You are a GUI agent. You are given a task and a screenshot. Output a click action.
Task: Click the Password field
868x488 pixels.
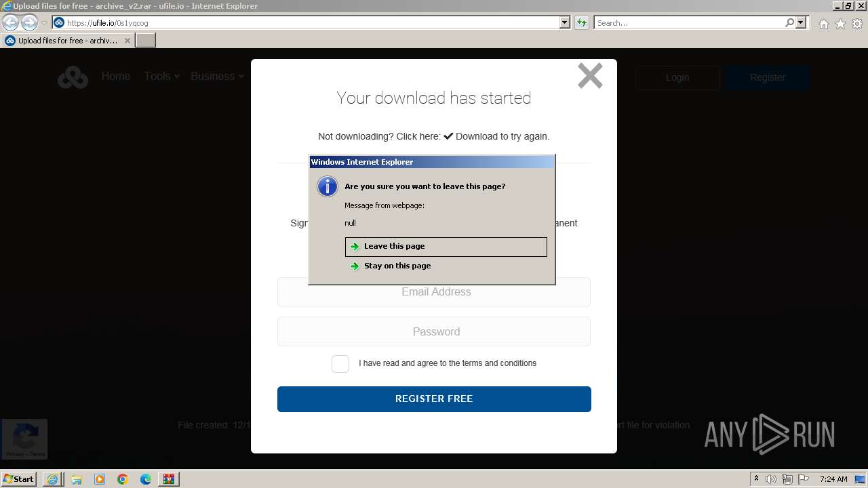coord(434,331)
